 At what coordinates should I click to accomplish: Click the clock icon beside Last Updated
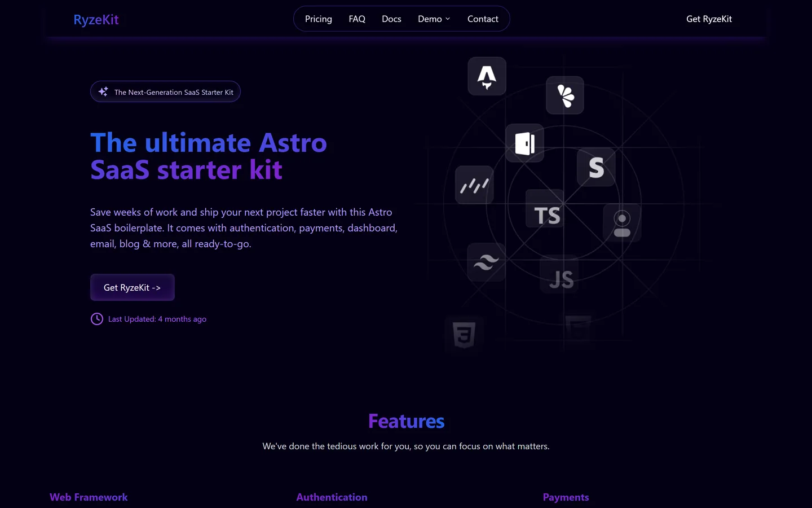[97, 319]
